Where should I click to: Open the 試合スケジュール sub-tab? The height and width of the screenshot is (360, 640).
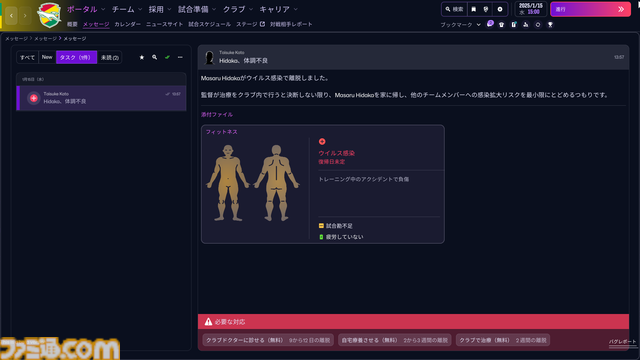(x=209, y=24)
